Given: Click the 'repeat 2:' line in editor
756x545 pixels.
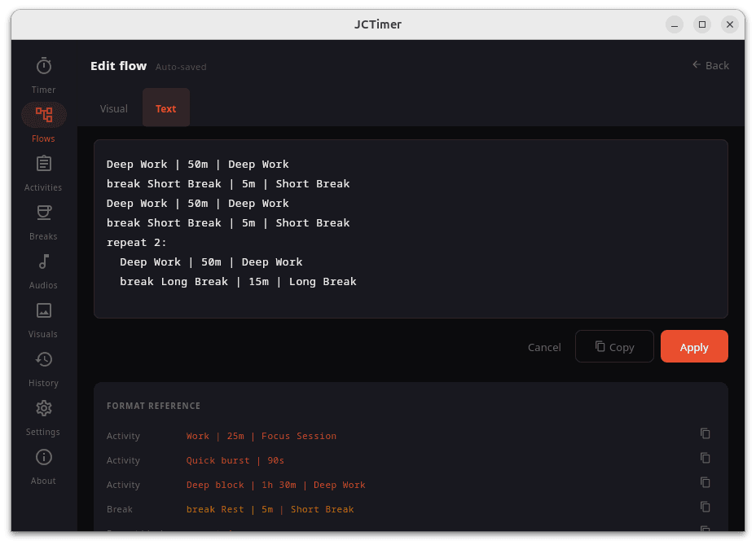Looking at the screenshot, I should (x=136, y=243).
